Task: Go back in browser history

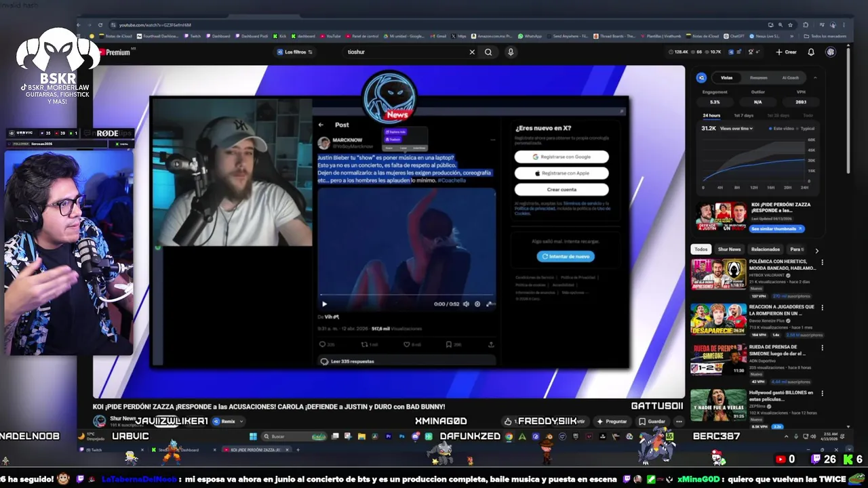Action: tap(79, 25)
